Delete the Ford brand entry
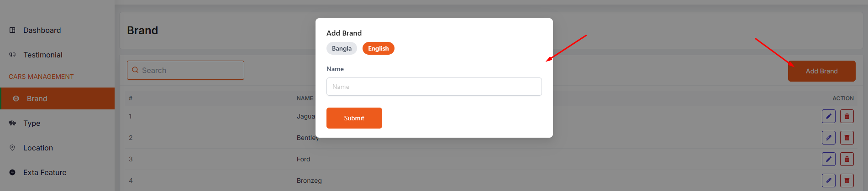 (847, 159)
